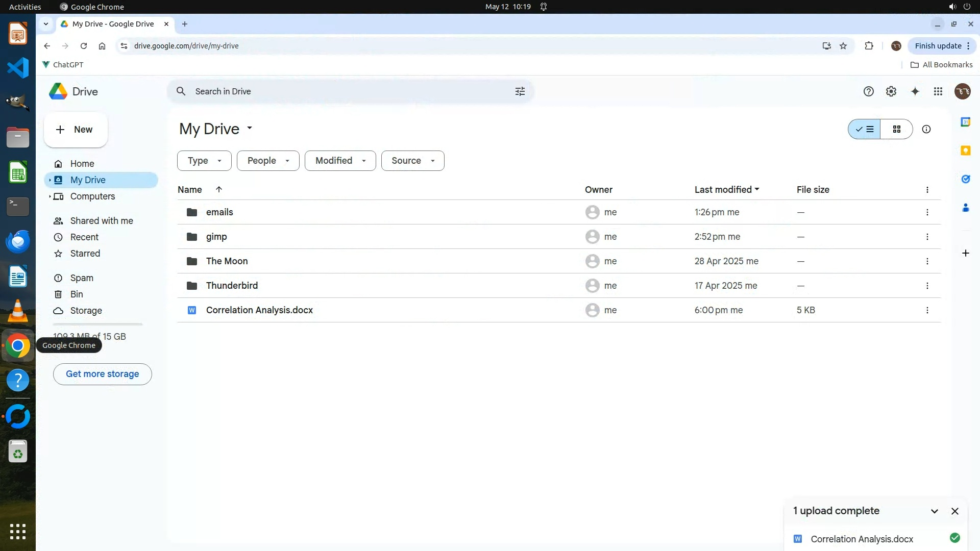This screenshot has height=551, width=980.
Task: Open Google Keep side panel icon
Action: pos(965,151)
